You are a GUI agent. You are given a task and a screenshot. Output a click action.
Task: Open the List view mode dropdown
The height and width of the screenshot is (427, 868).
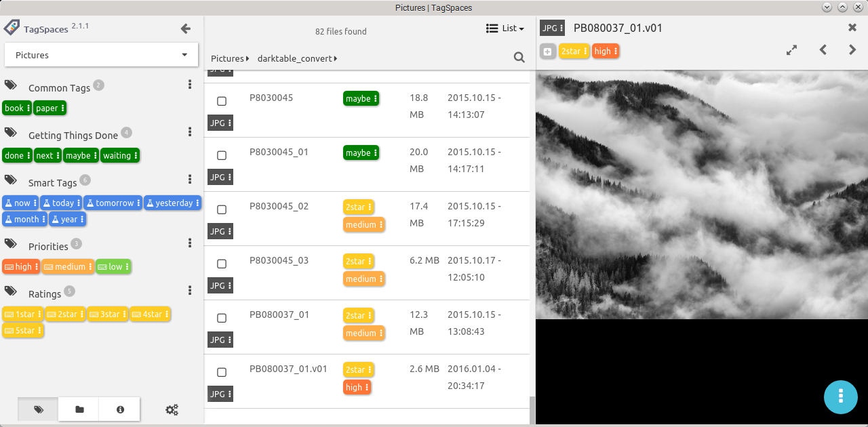pos(506,28)
